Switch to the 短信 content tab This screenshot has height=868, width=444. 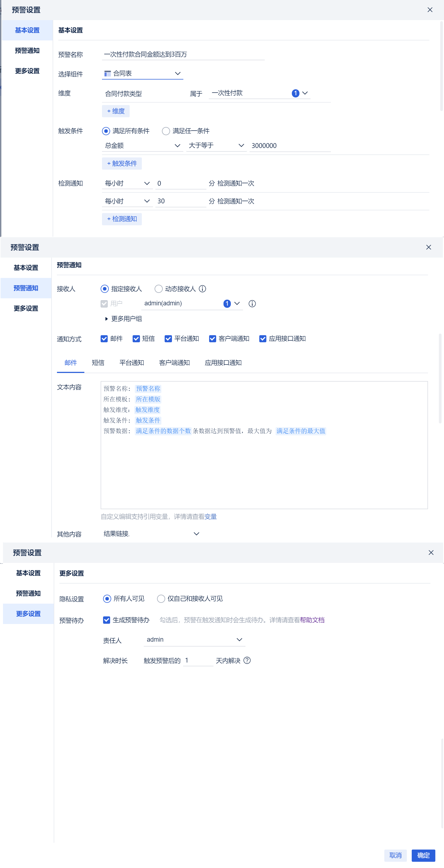click(x=98, y=363)
